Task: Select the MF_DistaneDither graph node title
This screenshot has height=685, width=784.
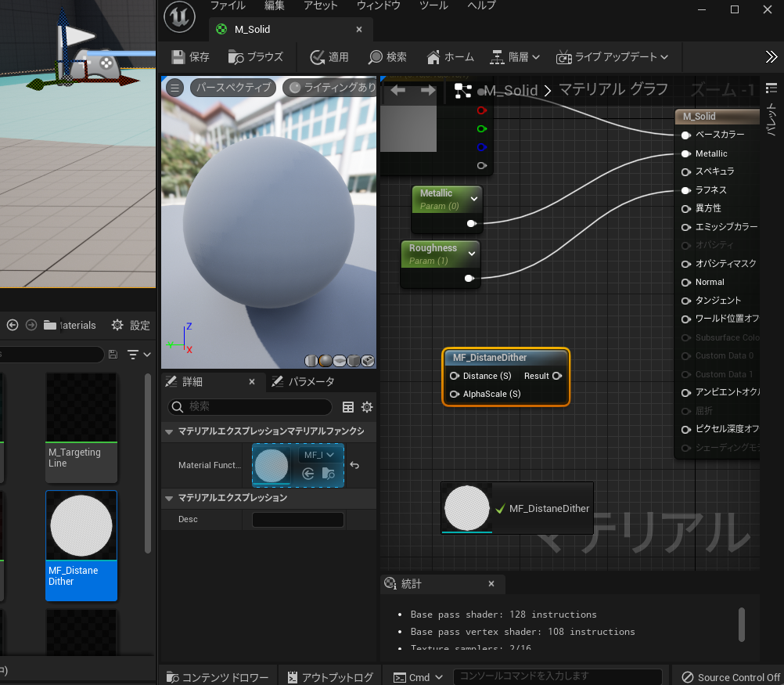Action: tap(490, 358)
